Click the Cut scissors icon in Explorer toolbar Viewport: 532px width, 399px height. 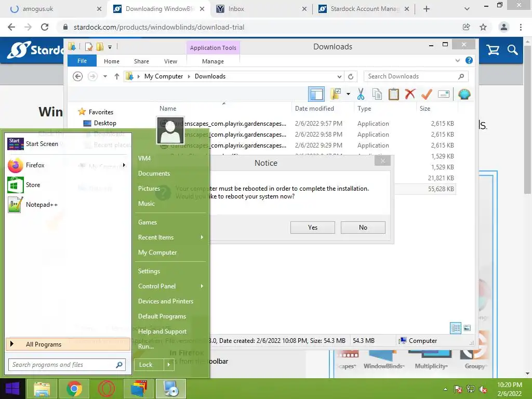[x=361, y=94]
